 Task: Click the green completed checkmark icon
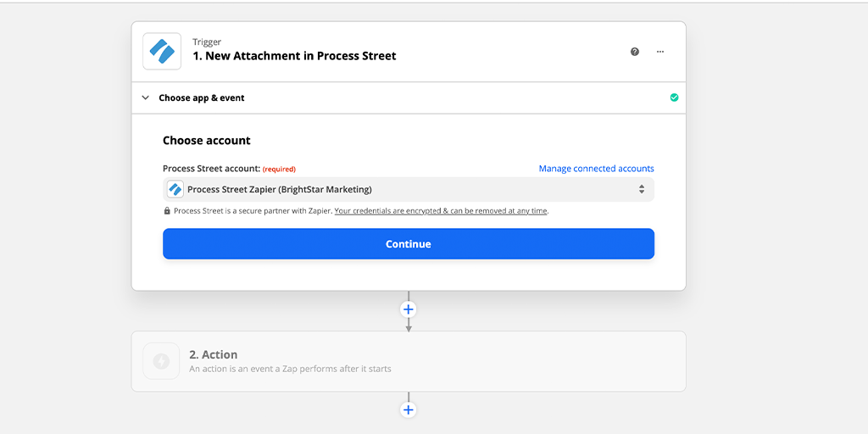click(674, 97)
